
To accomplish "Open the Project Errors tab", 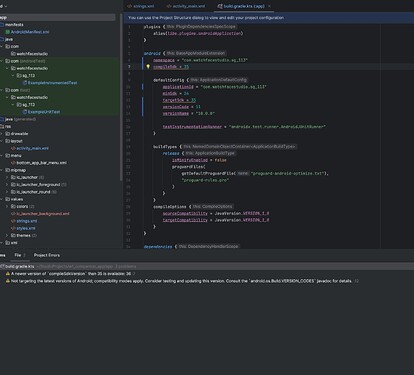I will click(x=47, y=255).
